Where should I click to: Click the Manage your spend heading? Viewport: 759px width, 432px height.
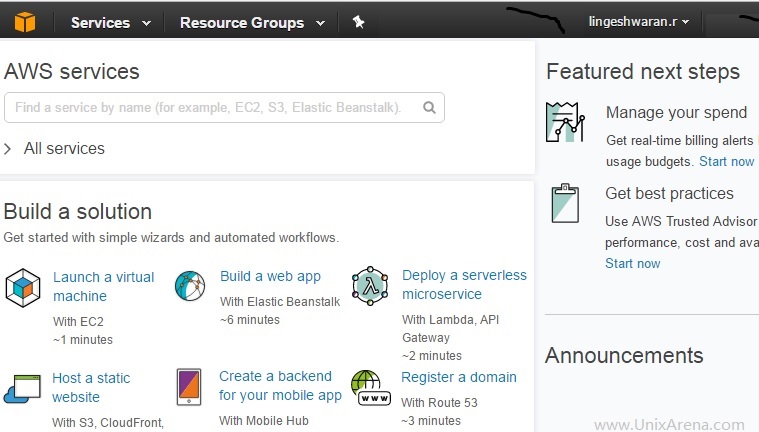coord(676,112)
